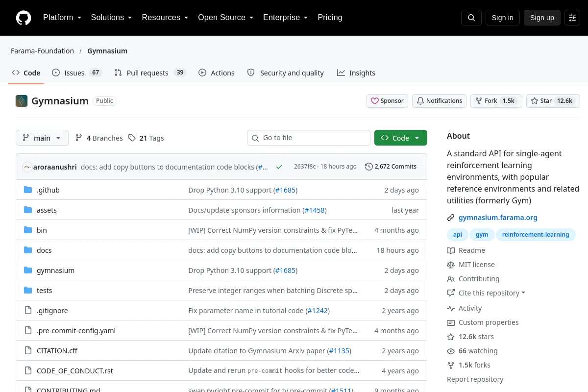Image resolution: width=588 pixels, height=392 pixels.
Task: Click the Custom properties note icon
Action: pos(451,322)
